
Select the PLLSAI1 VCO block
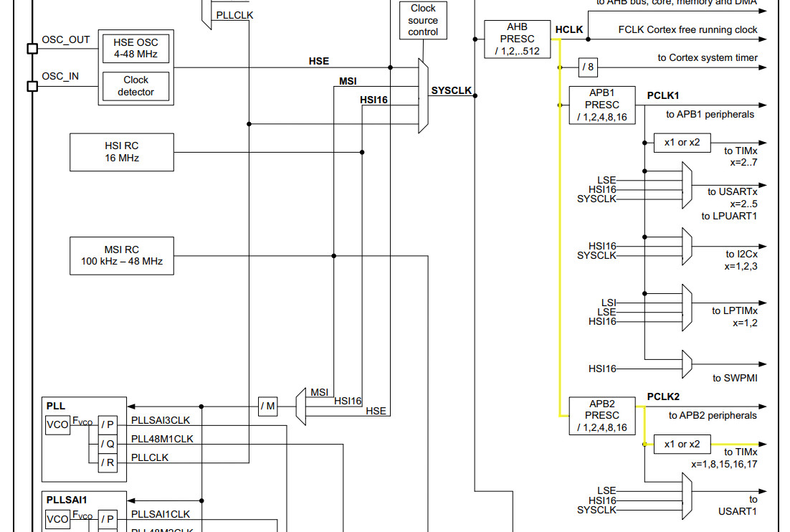pyautogui.click(x=56, y=518)
